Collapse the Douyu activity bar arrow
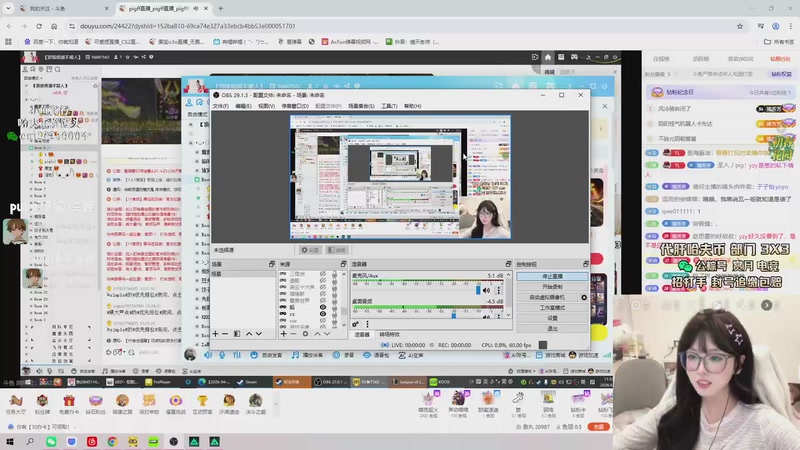This screenshot has width=800, height=450. tap(276, 404)
